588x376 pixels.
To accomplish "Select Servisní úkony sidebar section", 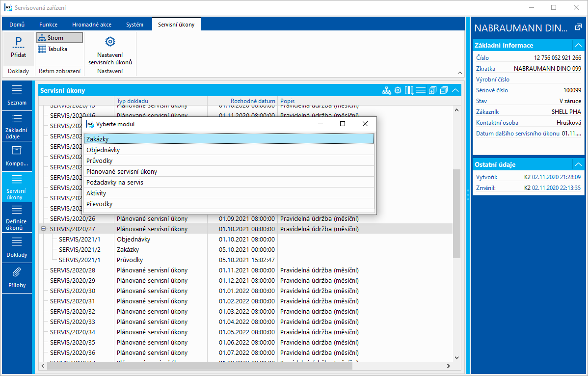I will pyautogui.click(x=17, y=187).
